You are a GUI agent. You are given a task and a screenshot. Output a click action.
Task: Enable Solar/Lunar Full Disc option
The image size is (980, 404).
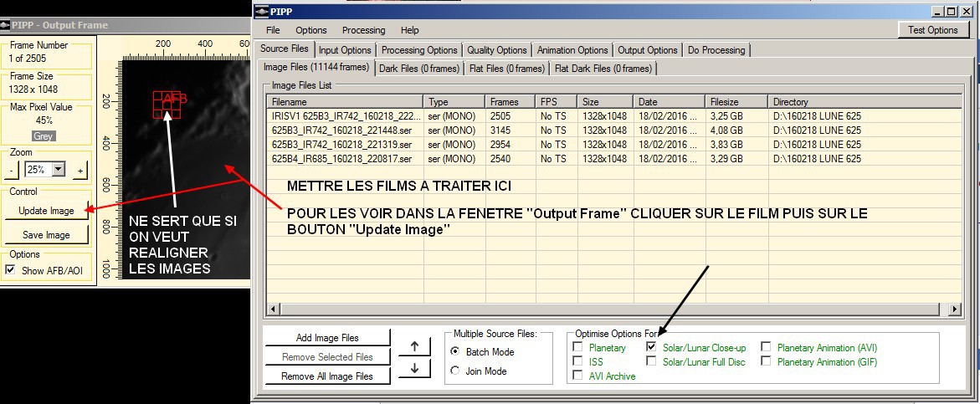tap(651, 361)
